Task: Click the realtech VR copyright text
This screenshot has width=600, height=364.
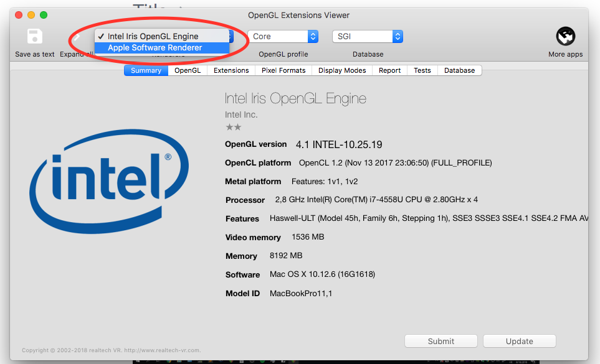Action: (112, 350)
